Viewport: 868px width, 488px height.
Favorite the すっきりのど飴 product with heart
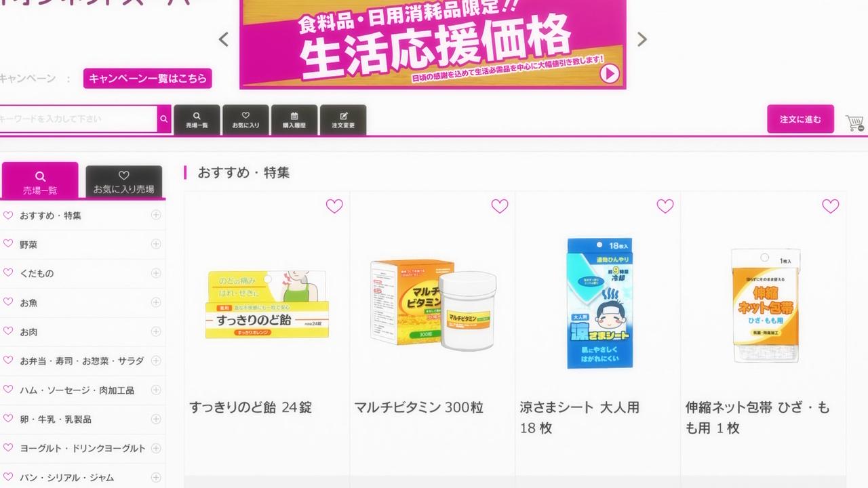(334, 206)
